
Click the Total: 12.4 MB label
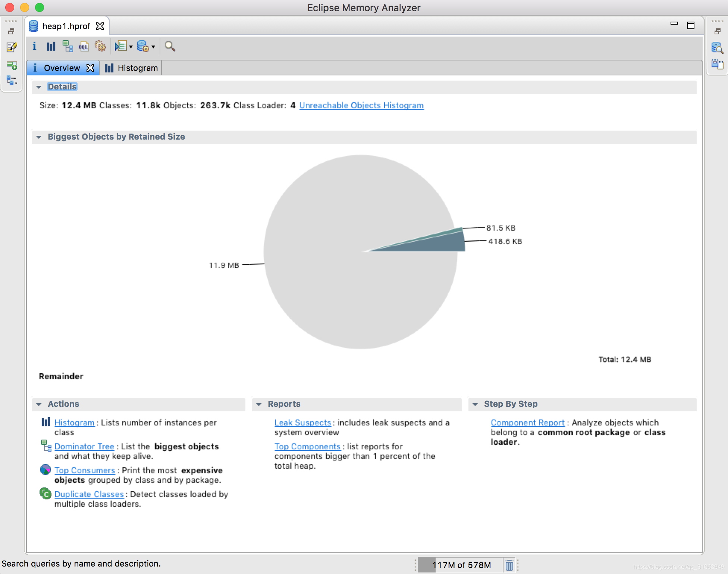pos(625,359)
